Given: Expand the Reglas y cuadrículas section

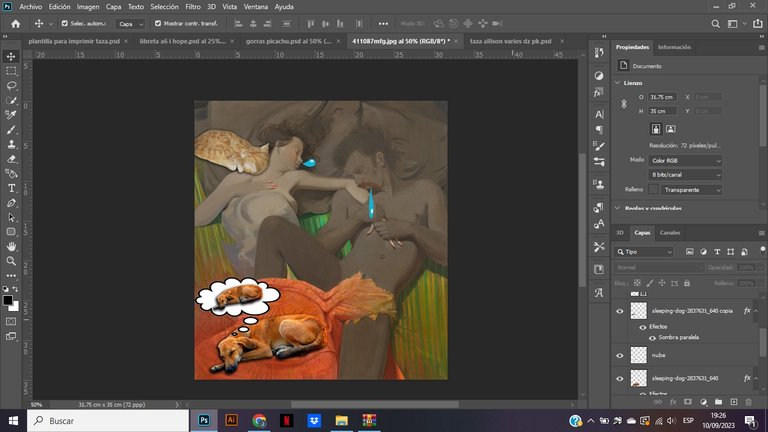Looking at the screenshot, I should (x=618, y=208).
